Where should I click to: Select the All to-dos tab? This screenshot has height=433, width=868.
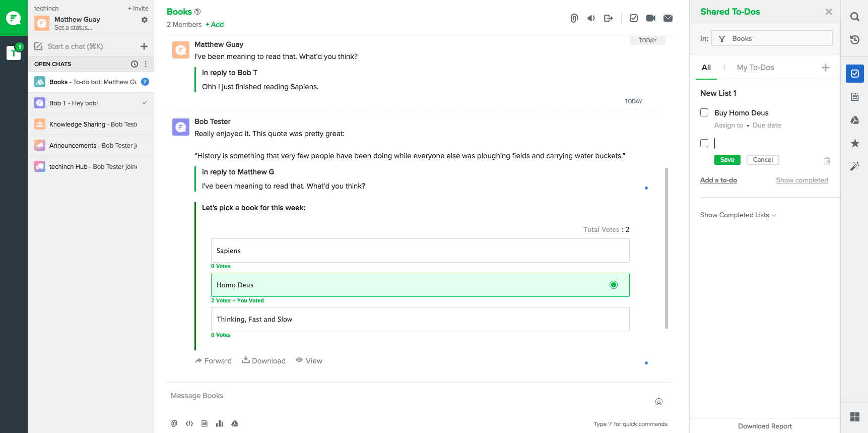tap(706, 68)
